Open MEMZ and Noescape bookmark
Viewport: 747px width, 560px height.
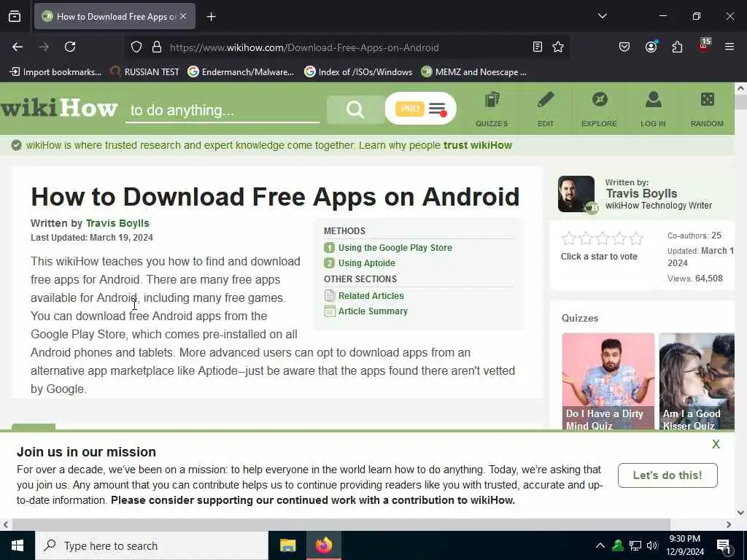pyautogui.click(x=474, y=72)
